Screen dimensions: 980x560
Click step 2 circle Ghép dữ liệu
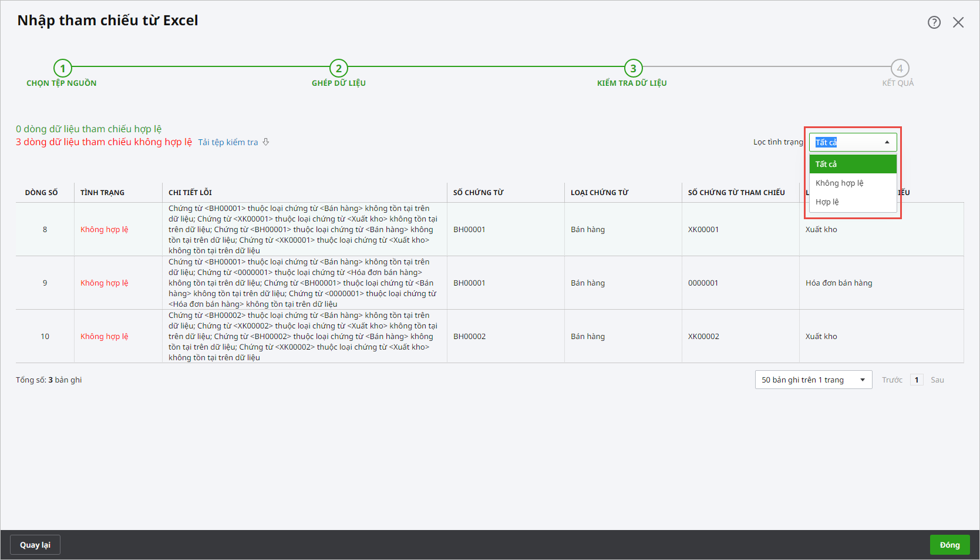339,68
